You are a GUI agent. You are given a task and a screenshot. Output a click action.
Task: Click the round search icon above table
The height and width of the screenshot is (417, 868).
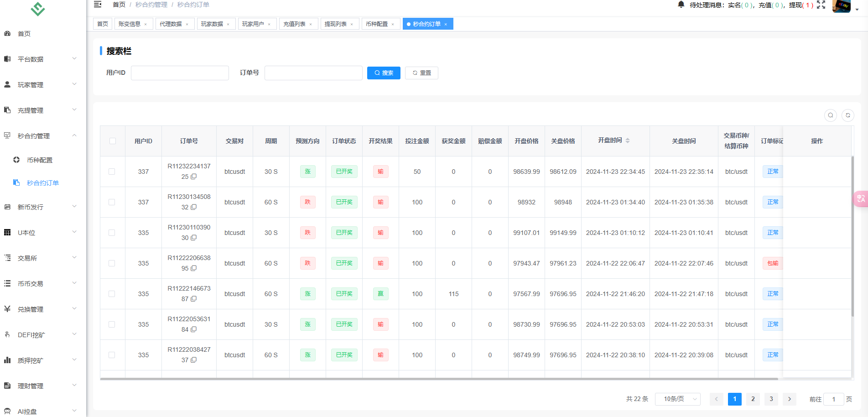point(831,115)
